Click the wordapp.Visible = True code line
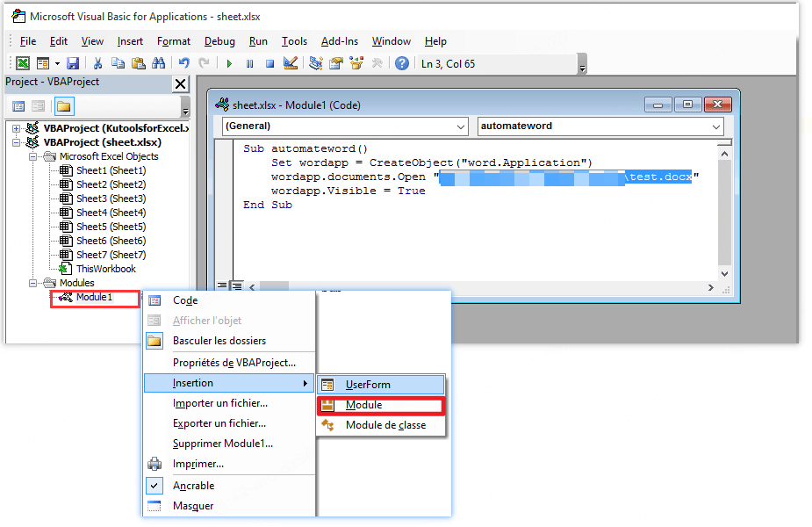The width and height of the screenshot is (812, 527). 348,191
